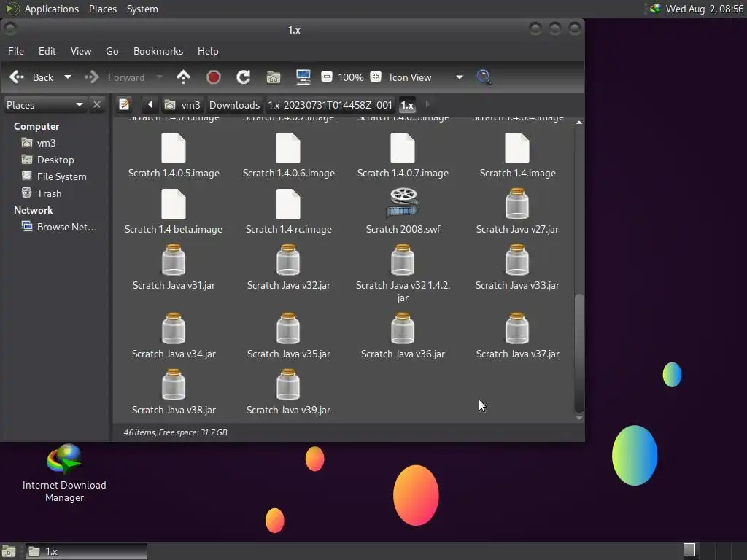Select the Scratch Java v34.jar file

pos(174,337)
